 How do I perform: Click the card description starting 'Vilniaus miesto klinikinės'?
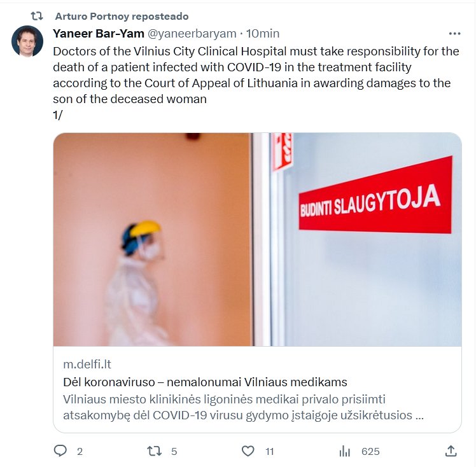click(x=243, y=407)
